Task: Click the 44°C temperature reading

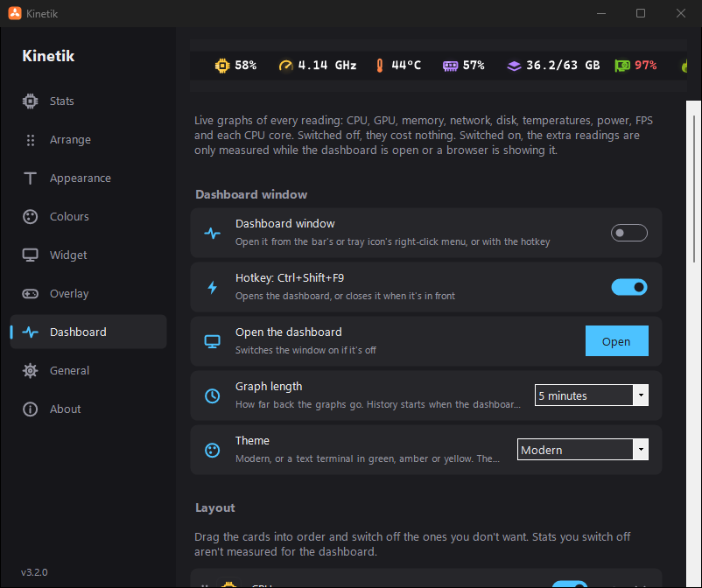Action: coord(406,66)
